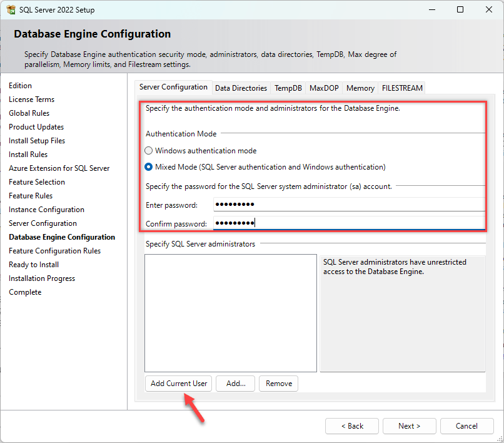The image size is (504, 443).
Task: Click Add Current User
Action: (178, 384)
